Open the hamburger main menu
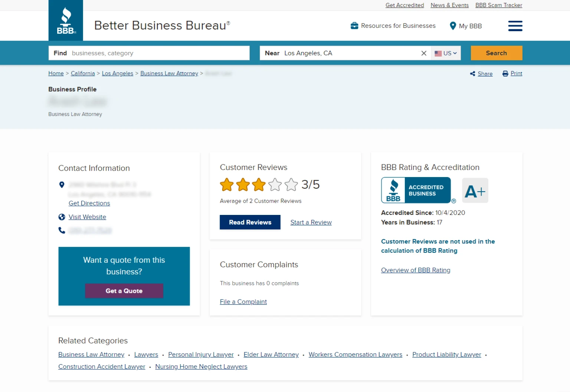The image size is (570, 392). pyautogui.click(x=515, y=26)
